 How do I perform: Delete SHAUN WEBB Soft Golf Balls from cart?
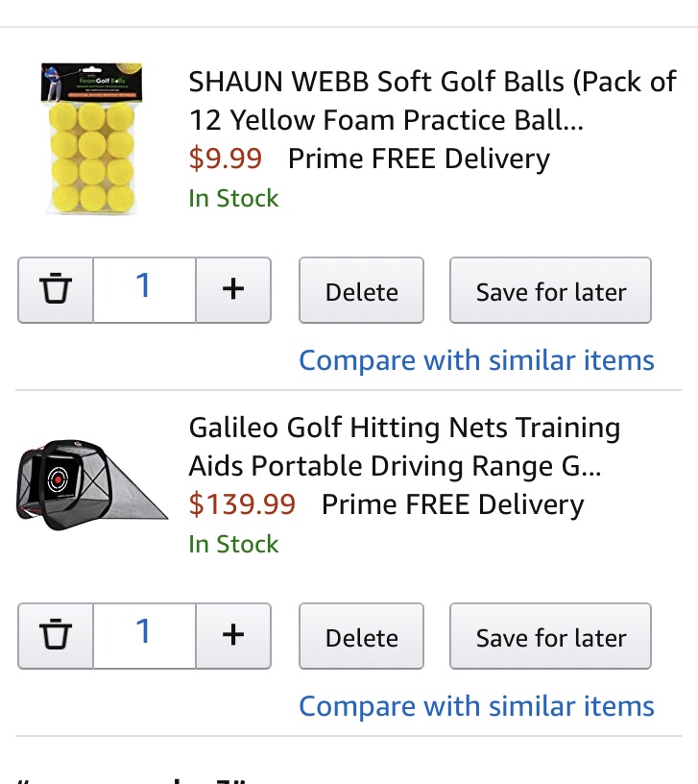(x=361, y=291)
